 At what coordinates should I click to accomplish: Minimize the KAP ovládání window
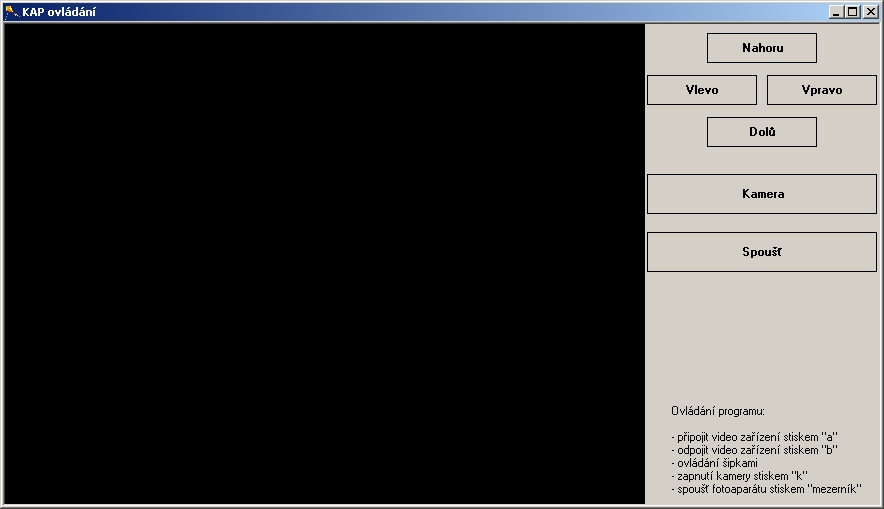(x=837, y=12)
